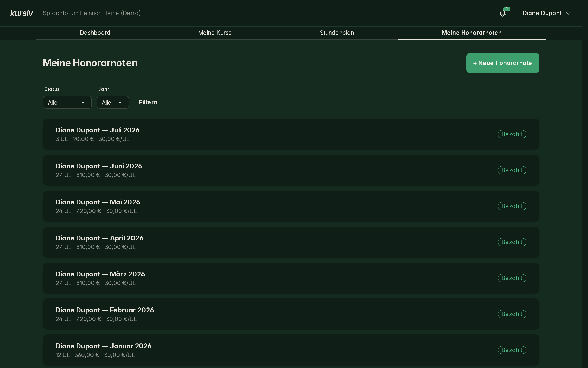Expand the Status filter dropdown
The width and height of the screenshot is (588, 368).
pos(67,102)
